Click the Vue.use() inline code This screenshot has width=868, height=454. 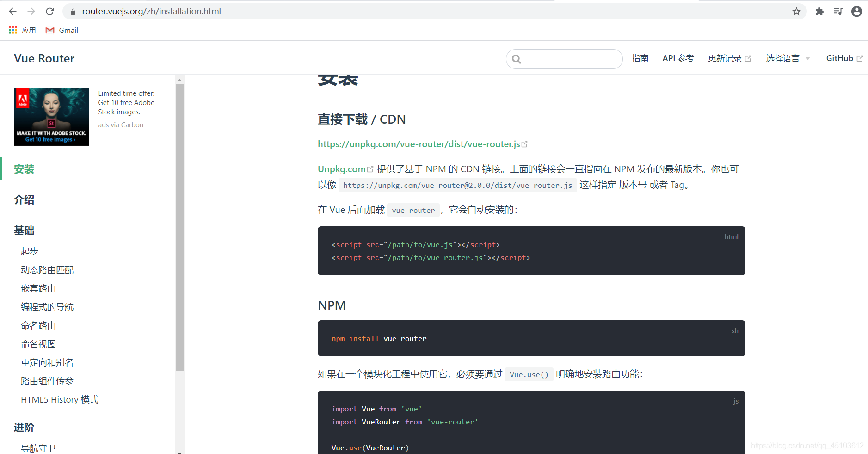pos(529,374)
